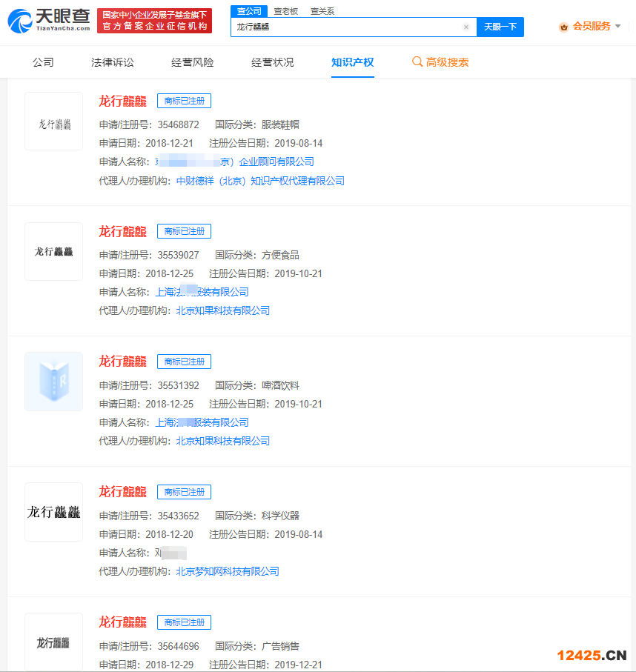Click in the company search input field
The image size is (636, 672).
pyautogui.click(x=348, y=27)
